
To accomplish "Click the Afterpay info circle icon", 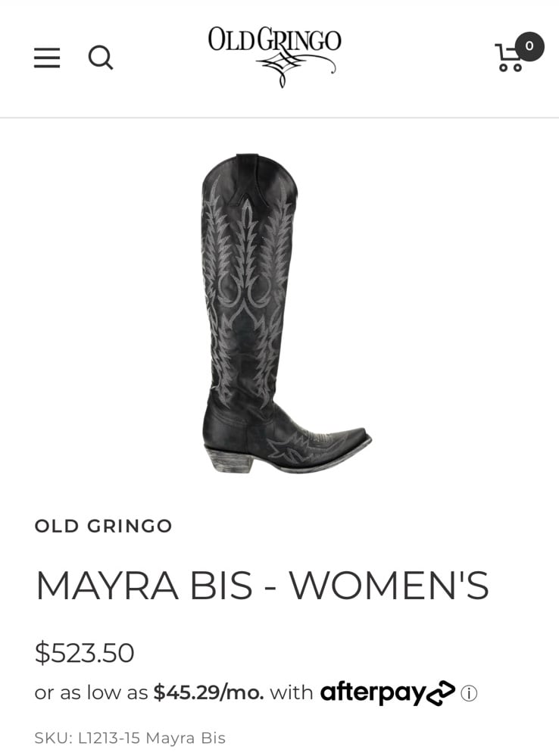I will (469, 693).
